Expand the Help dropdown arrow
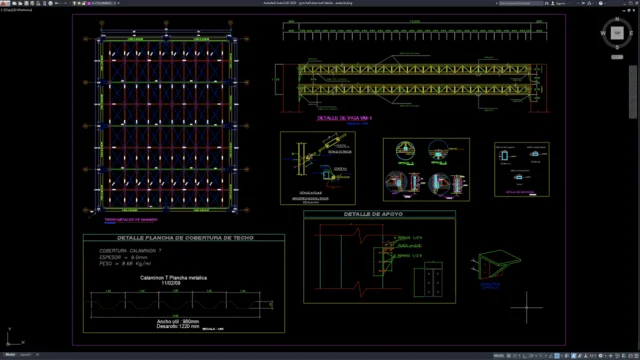Image resolution: width=640 pixels, height=360 pixels. [605, 3]
